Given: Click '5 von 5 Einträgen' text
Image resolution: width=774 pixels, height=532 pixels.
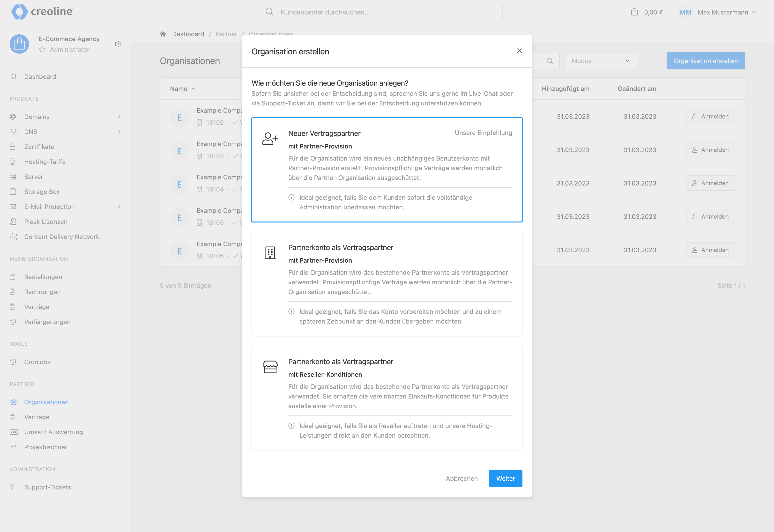Looking at the screenshot, I should (x=185, y=285).
